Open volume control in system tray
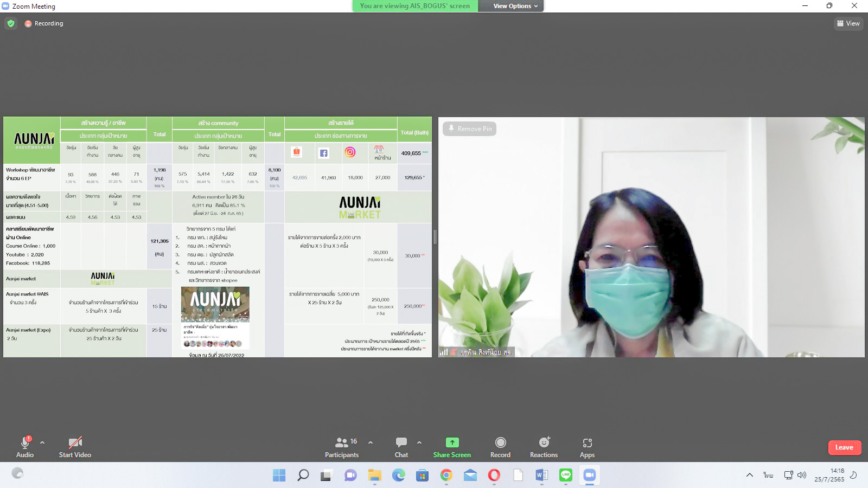868x488 pixels. 802,475
